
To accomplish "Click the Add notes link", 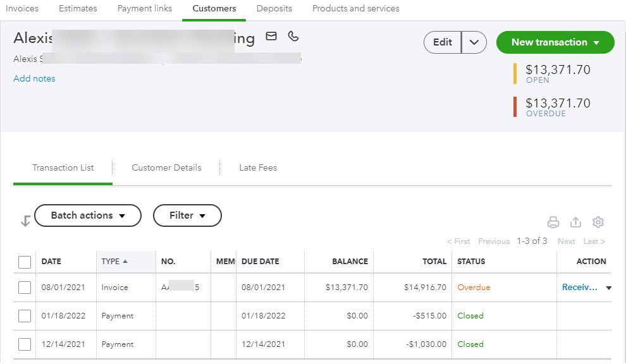I will pyautogui.click(x=34, y=78).
